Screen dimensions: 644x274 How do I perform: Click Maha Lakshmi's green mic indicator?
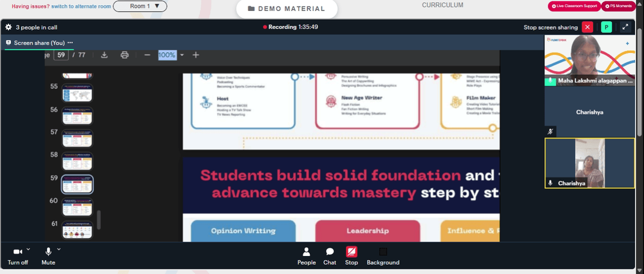(x=551, y=81)
